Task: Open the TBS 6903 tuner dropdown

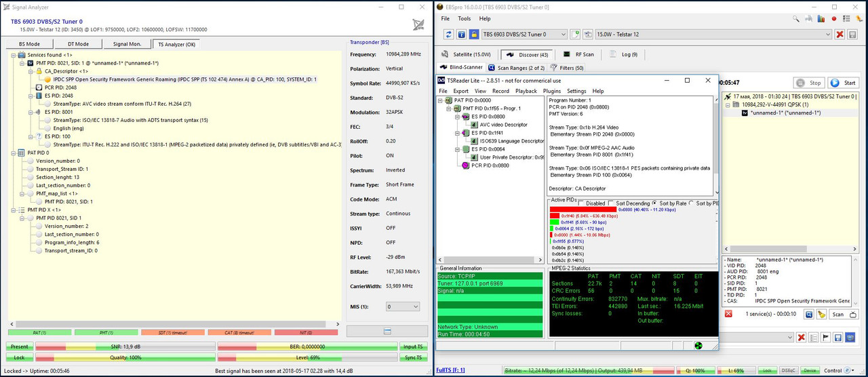Action: point(524,35)
